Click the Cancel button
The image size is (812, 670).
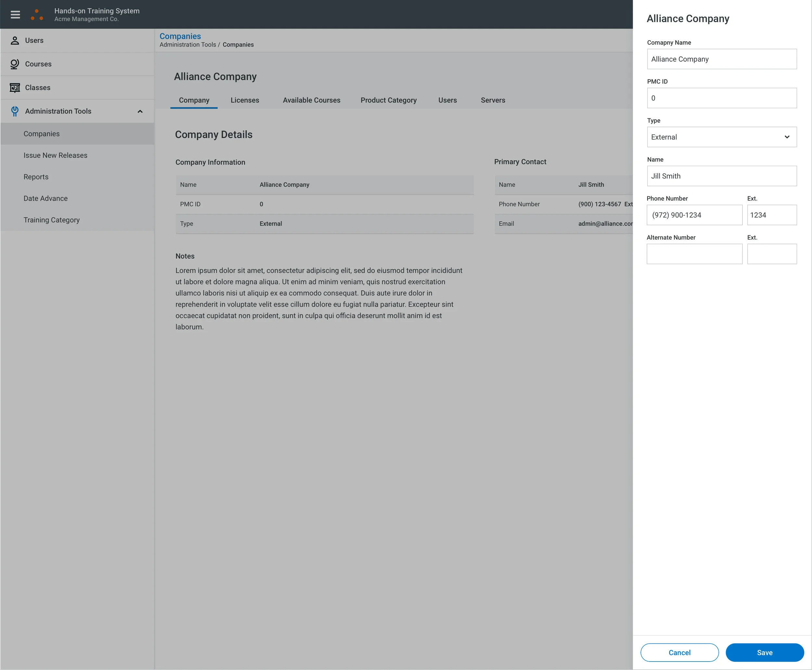click(x=679, y=652)
